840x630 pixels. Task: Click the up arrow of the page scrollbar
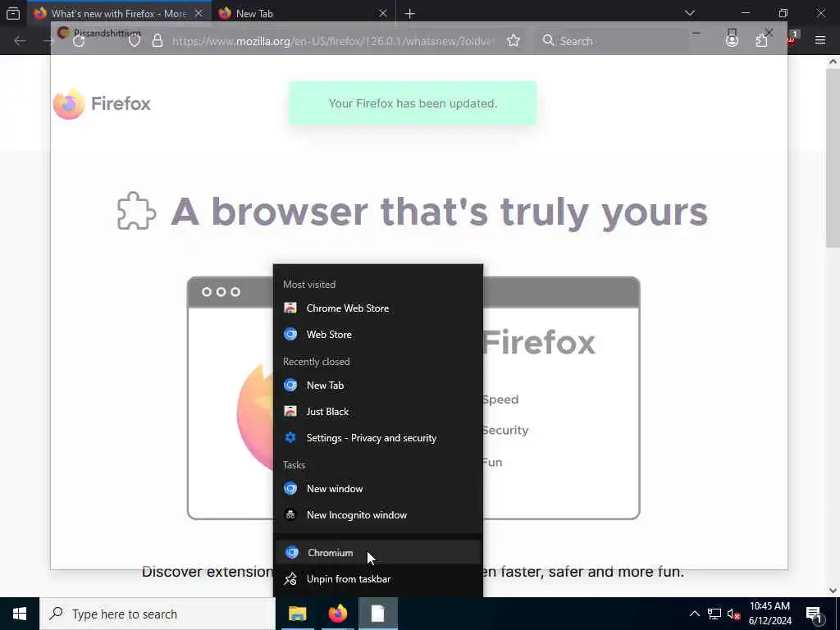pyautogui.click(x=833, y=62)
